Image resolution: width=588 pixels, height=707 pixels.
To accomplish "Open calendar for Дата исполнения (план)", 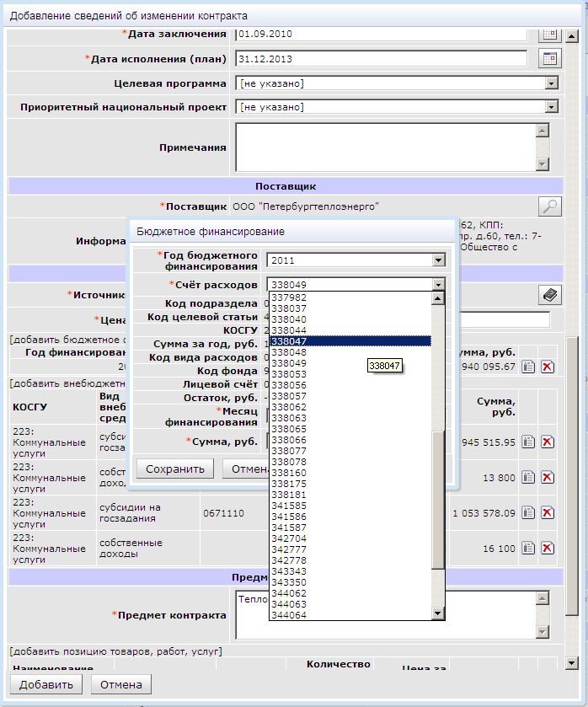I will (550, 59).
